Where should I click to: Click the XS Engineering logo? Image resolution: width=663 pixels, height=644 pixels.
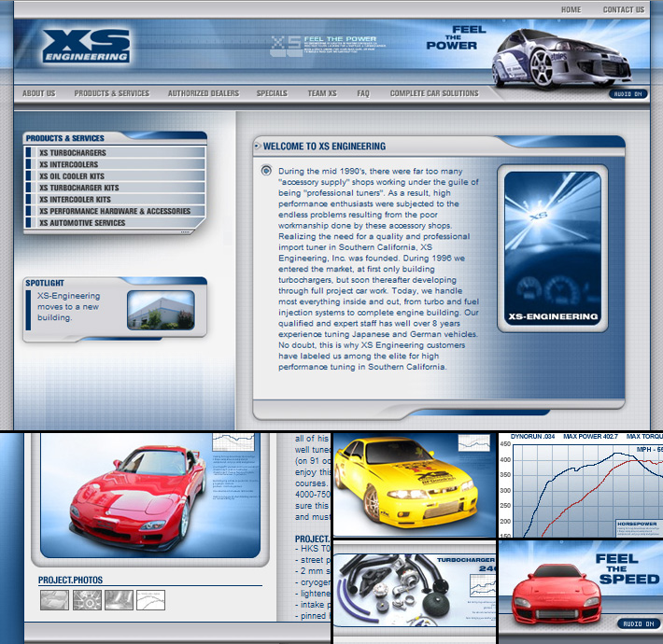(x=86, y=46)
